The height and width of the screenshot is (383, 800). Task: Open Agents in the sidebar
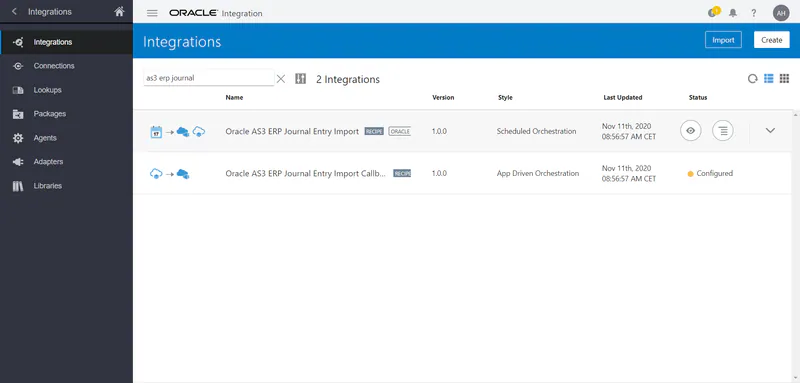[66, 138]
